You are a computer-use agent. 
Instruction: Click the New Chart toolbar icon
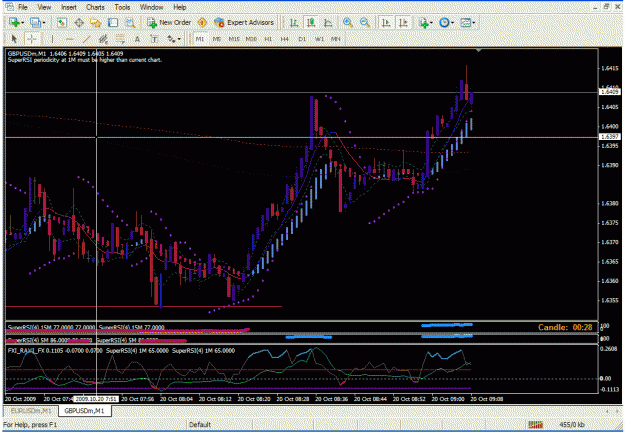pyautogui.click(x=14, y=23)
